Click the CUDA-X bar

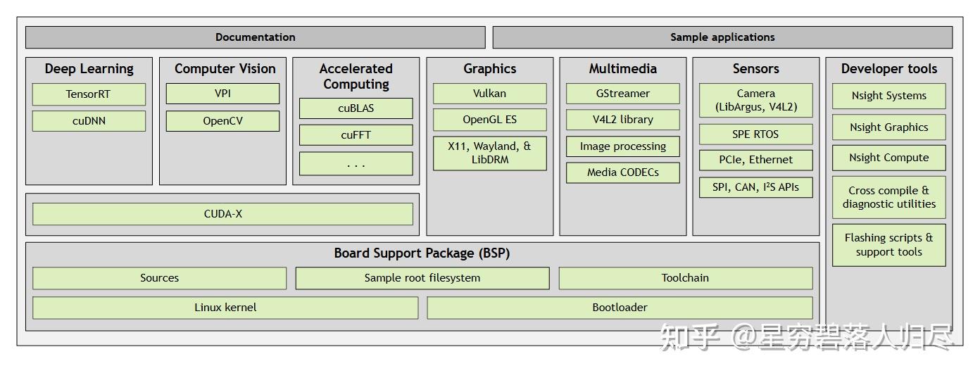(222, 214)
